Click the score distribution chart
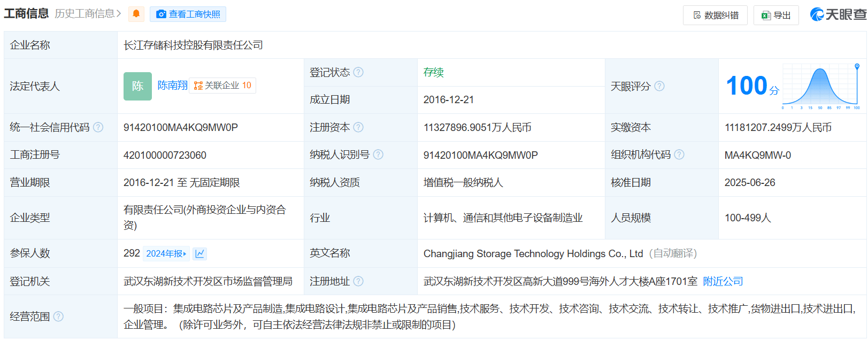 pyautogui.click(x=821, y=86)
